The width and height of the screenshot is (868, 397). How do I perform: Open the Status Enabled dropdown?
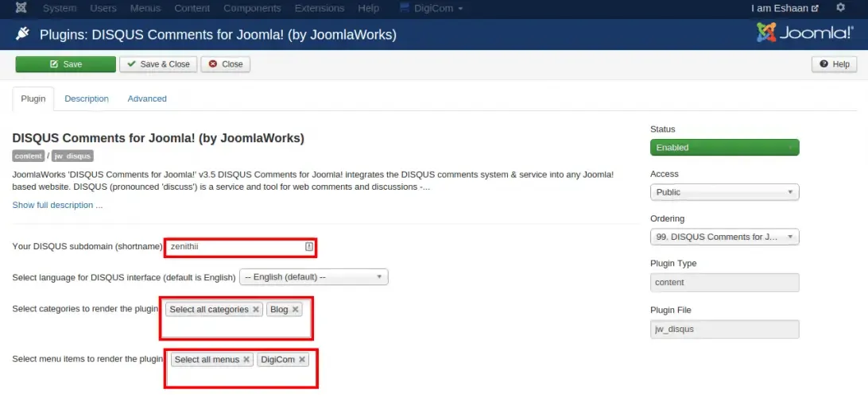[x=725, y=148]
